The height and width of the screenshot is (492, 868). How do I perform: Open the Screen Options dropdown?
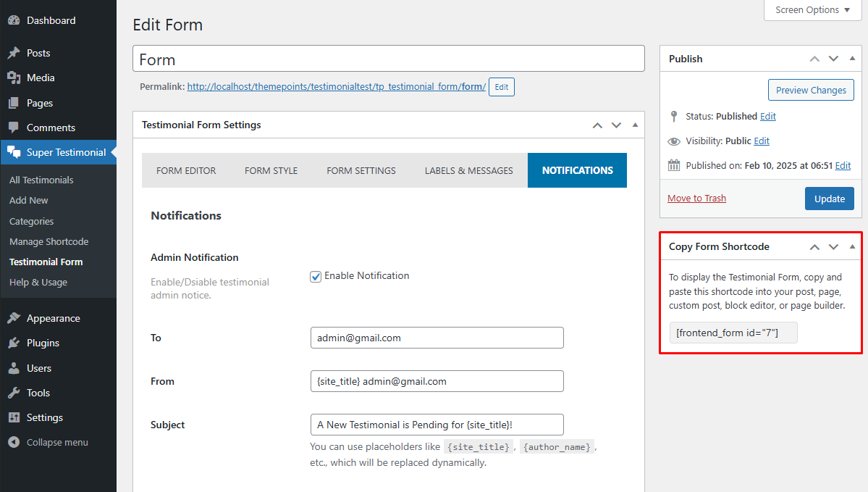(812, 10)
